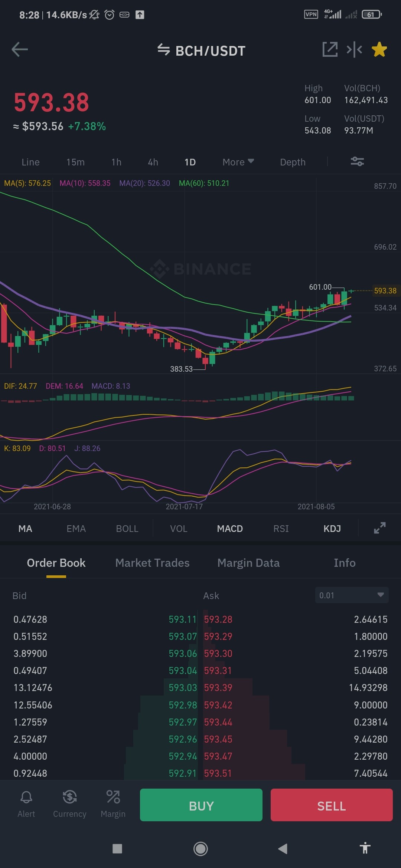Open the price Alert bell
This screenshot has width=401, height=868.
26,804
